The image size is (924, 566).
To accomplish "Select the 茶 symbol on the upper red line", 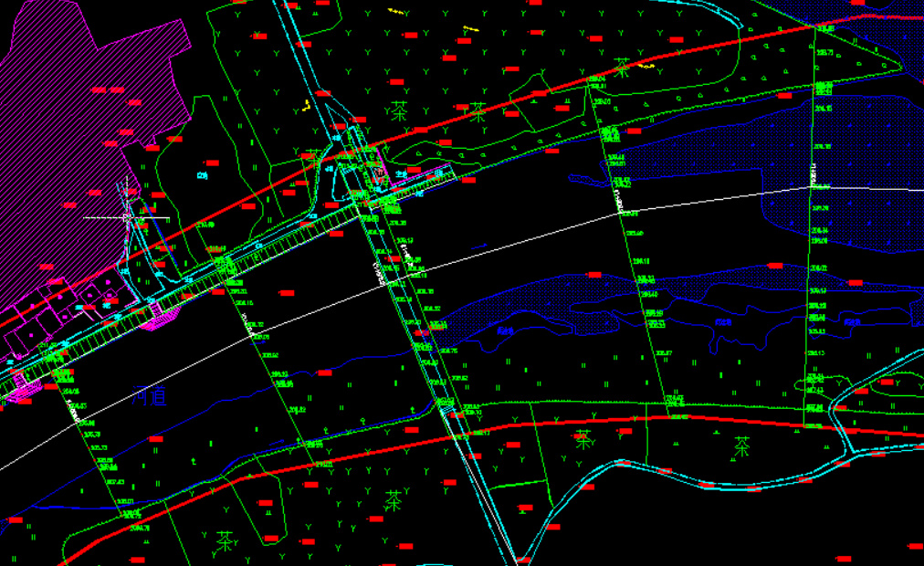I will 478,111.
